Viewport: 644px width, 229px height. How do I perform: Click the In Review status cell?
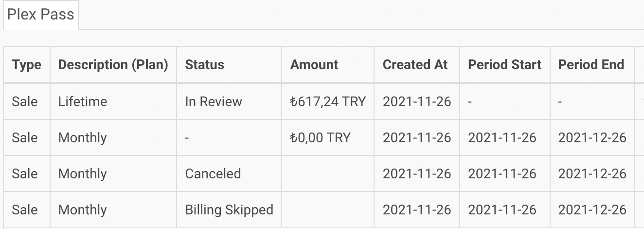214,101
